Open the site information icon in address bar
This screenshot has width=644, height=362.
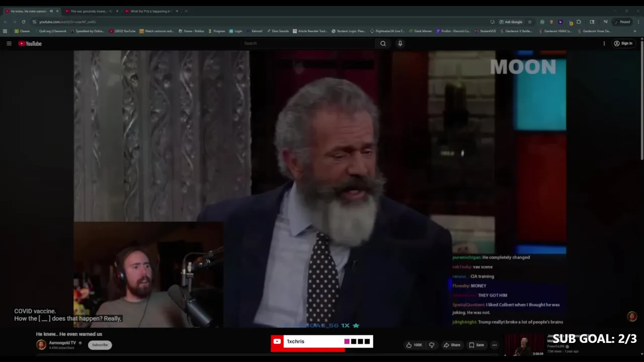(34, 22)
